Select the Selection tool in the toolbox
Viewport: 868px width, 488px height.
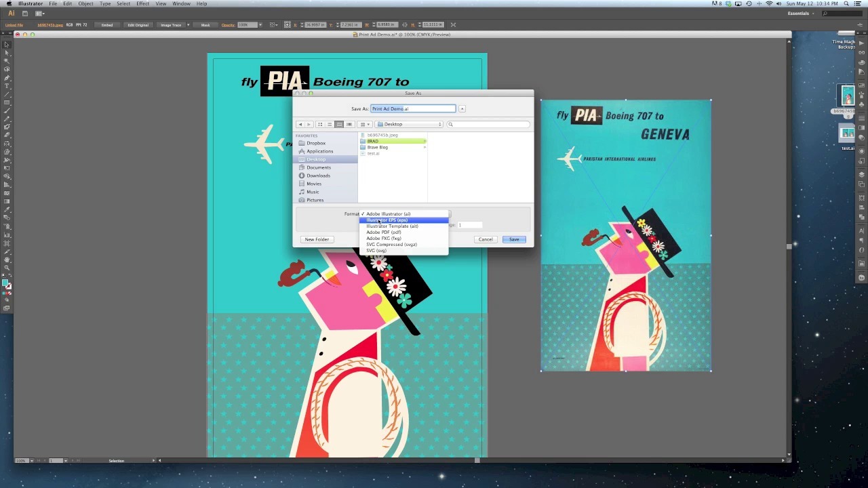pos(7,45)
